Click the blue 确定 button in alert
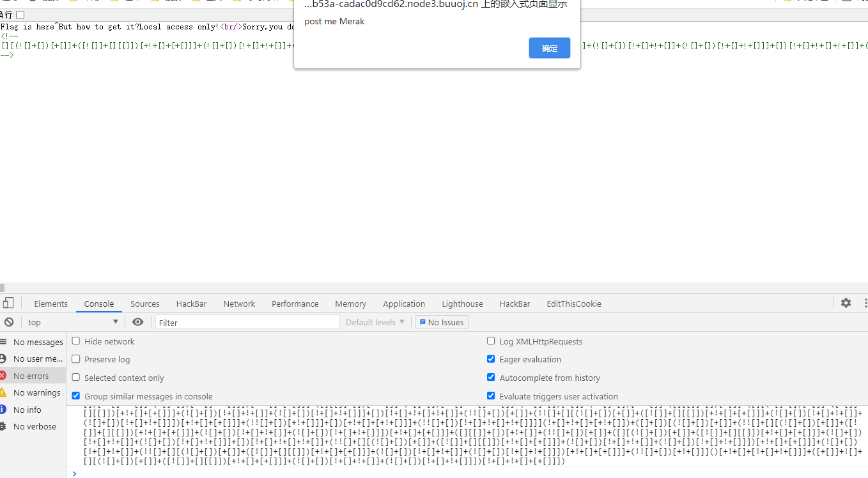This screenshot has height=478, width=868. coord(549,48)
